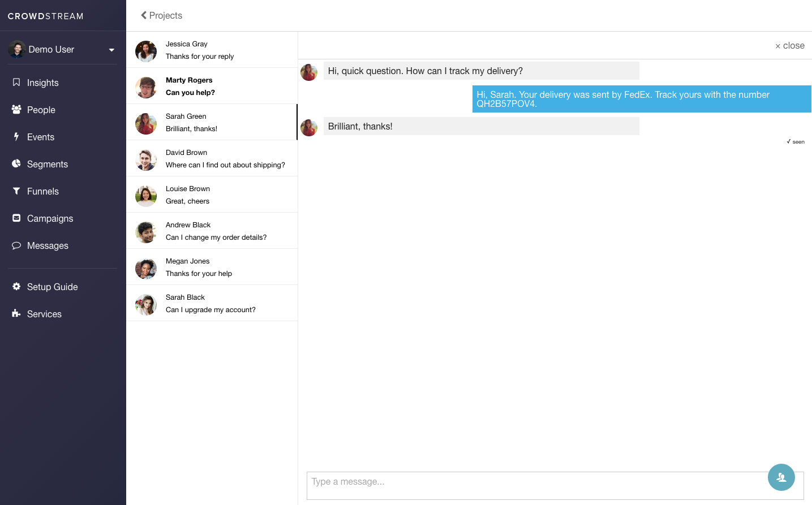Open Marty Rogers' unread conversation
812x505 pixels.
(212, 86)
